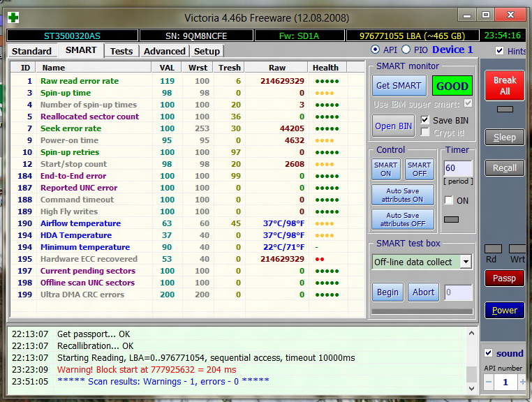
Task: Toggle the Hints checkbox
Action: [499, 51]
